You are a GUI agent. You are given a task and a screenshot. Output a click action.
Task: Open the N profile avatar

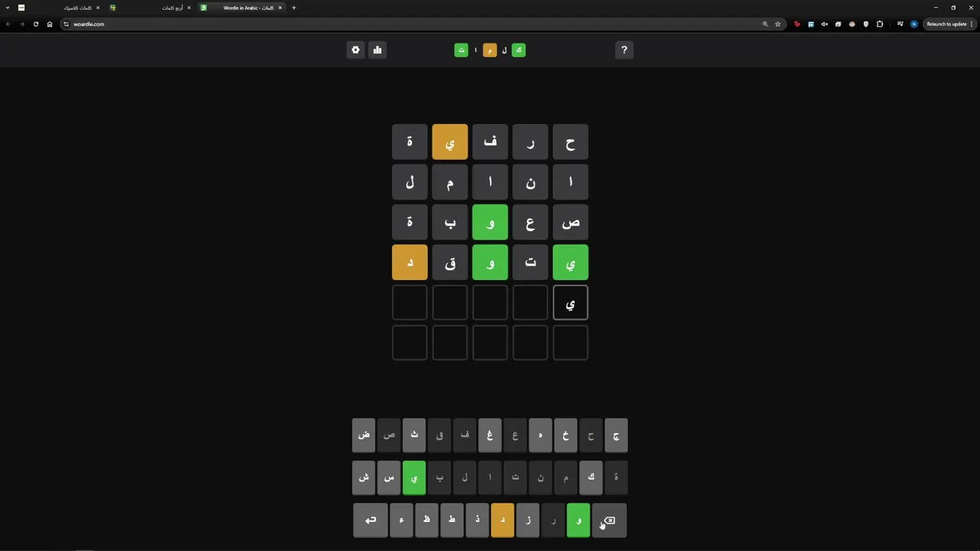pos(913,24)
